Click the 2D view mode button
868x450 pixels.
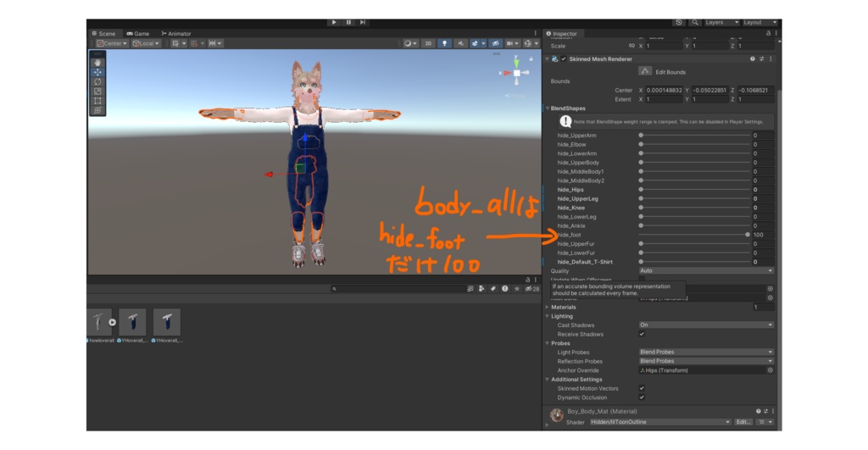(428, 43)
